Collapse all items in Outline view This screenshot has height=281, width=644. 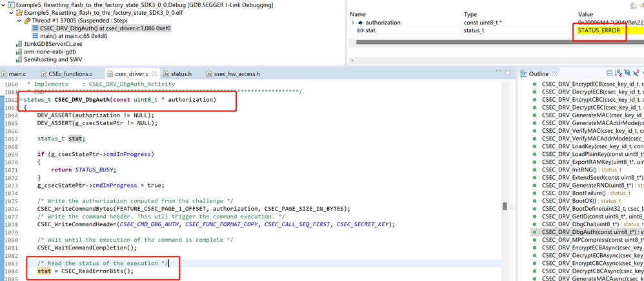(610, 73)
